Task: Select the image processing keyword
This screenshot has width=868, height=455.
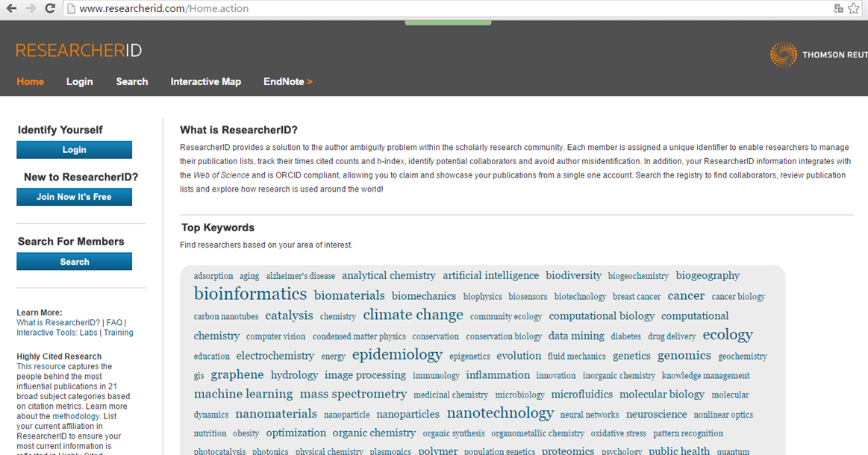Action: pos(365,374)
